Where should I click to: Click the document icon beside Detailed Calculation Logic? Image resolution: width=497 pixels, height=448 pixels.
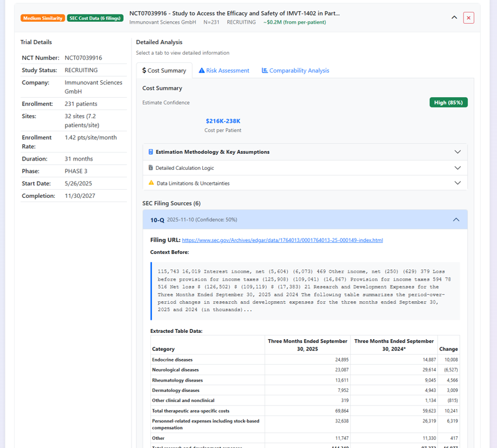151,167
